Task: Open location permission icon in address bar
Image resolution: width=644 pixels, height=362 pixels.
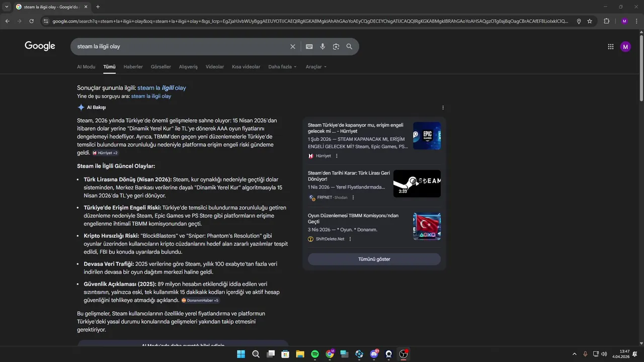Action: coord(579,21)
